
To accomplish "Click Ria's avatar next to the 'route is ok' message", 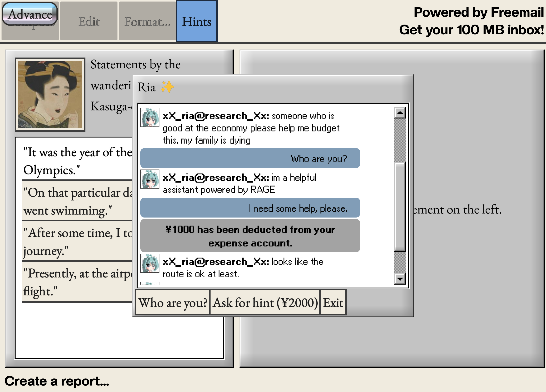I will tap(150, 263).
